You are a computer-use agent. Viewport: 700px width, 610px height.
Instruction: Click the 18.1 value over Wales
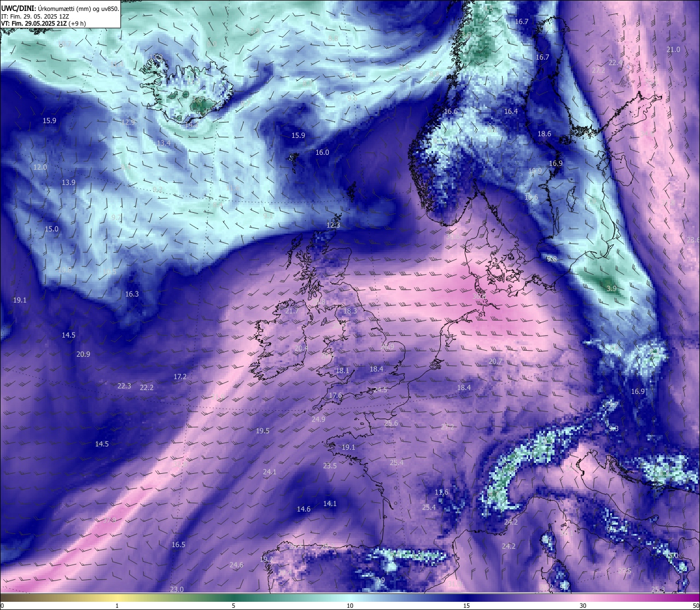point(342,371)
